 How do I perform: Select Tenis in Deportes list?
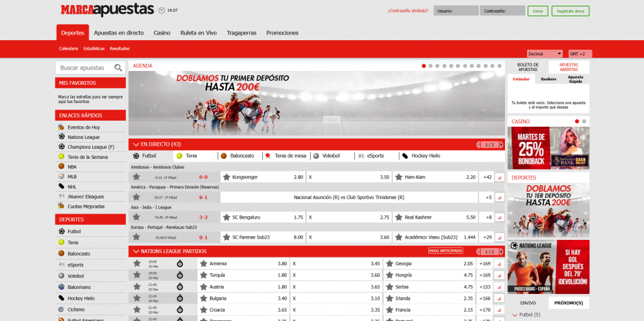(x=73, y=242)
